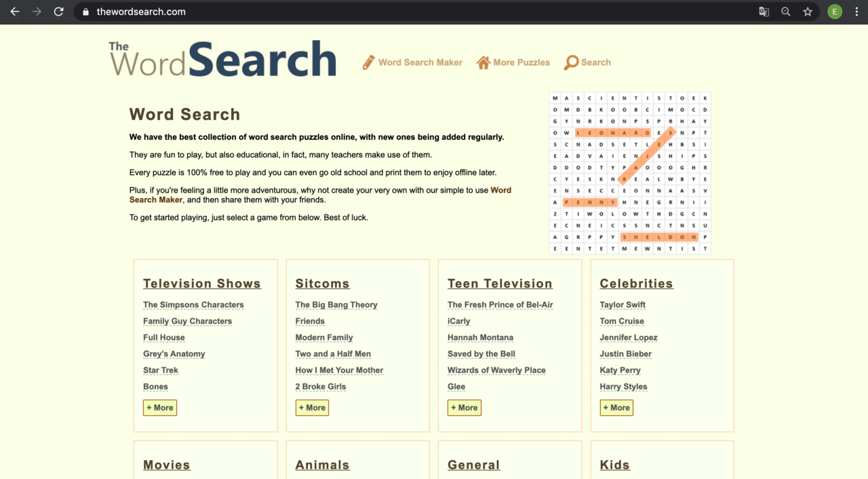Open Family Guy Characters puzzle

[x=187, y=322]
